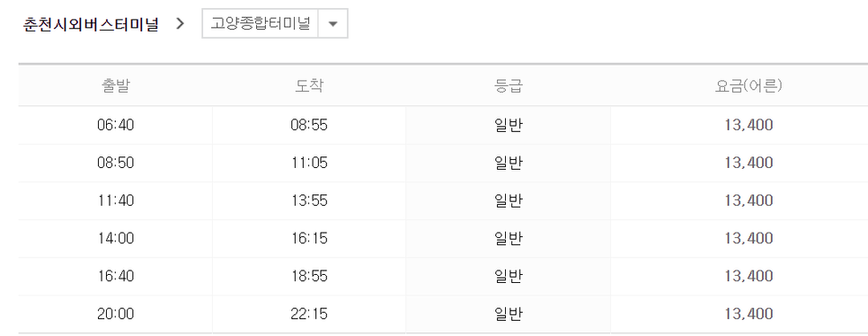Click the 22:15 arrival time cell
This screenshot has width=868, height=336.
click(309, 314)
